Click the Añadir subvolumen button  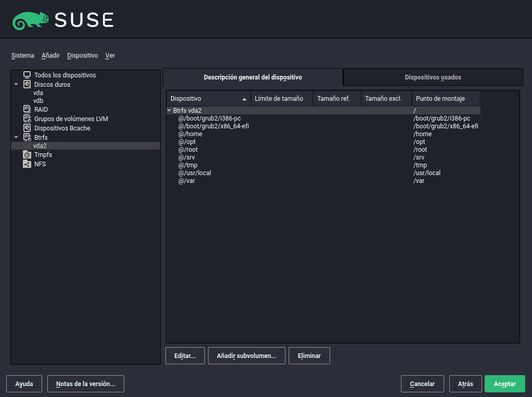click(x=246, y=356)
